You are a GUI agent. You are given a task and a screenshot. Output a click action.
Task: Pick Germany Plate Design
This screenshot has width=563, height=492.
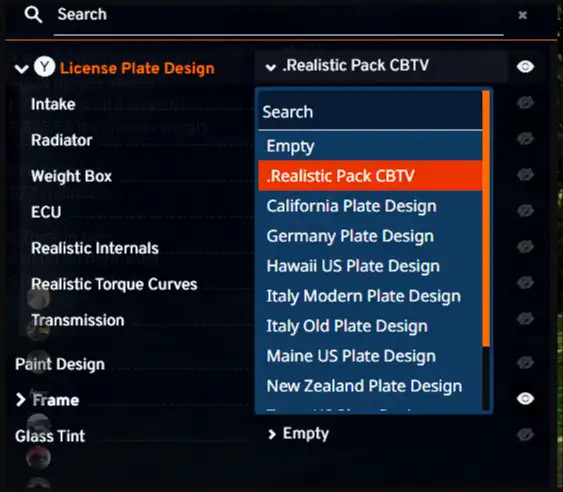(x=370, y=236)
